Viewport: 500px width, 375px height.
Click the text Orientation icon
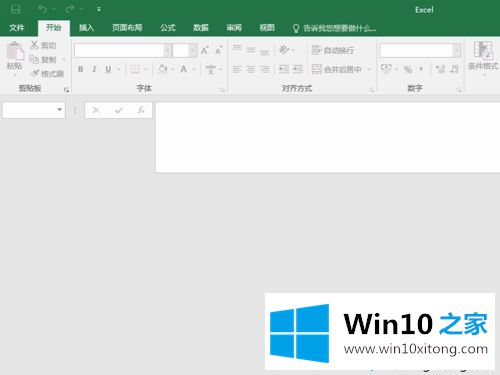coord(284,50)
